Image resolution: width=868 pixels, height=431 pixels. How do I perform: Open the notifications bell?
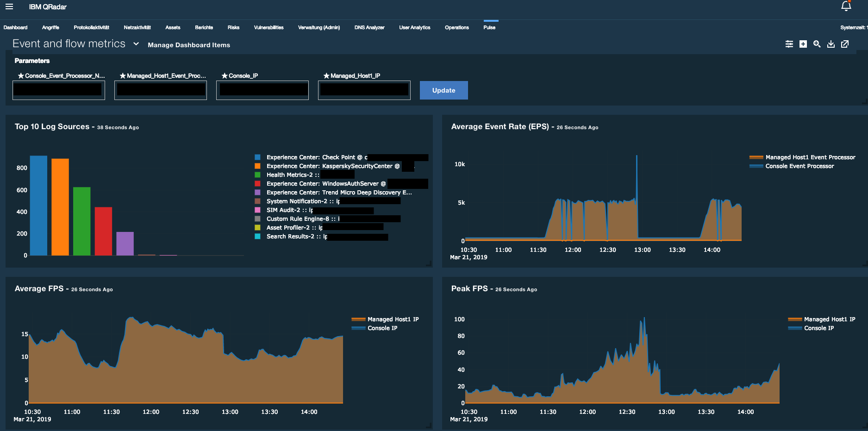coord(846,6)
